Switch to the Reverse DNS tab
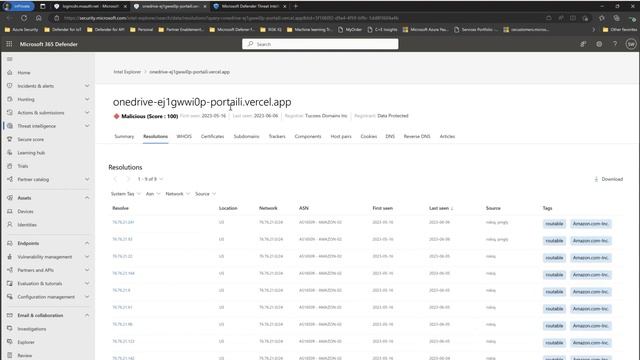640x360 pixels. (417, 136)
